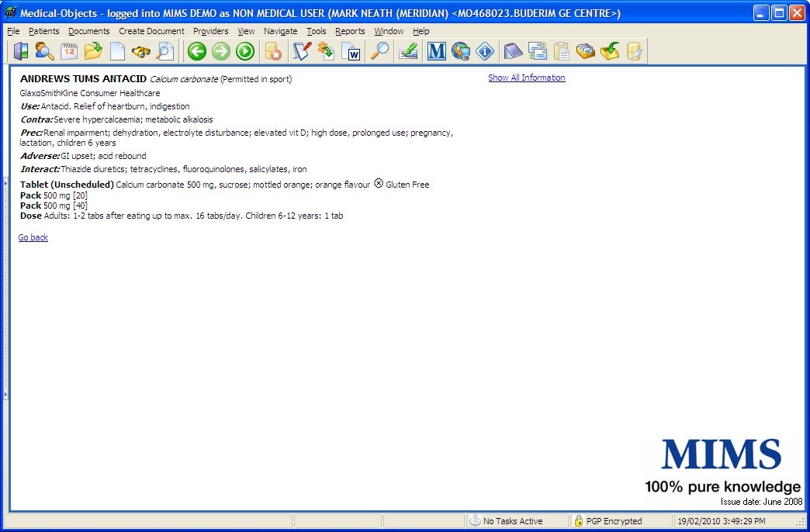This screenshot has width=810, height=532.
Task: Click the PGP Encrypted status bar entry
Action: coord(614,520)
